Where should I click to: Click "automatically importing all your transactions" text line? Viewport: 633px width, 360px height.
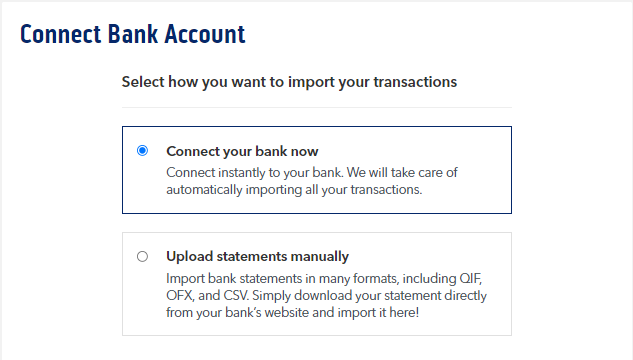coord(294,189)
